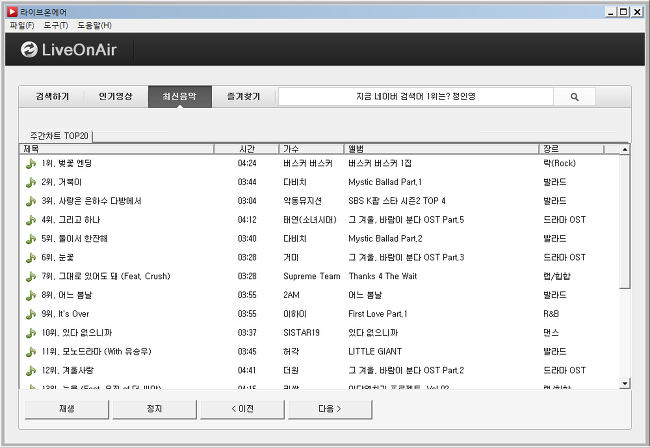Open the 도움말(H) menu
Viewport: 650px width, 448px height.
coord(94,26)
